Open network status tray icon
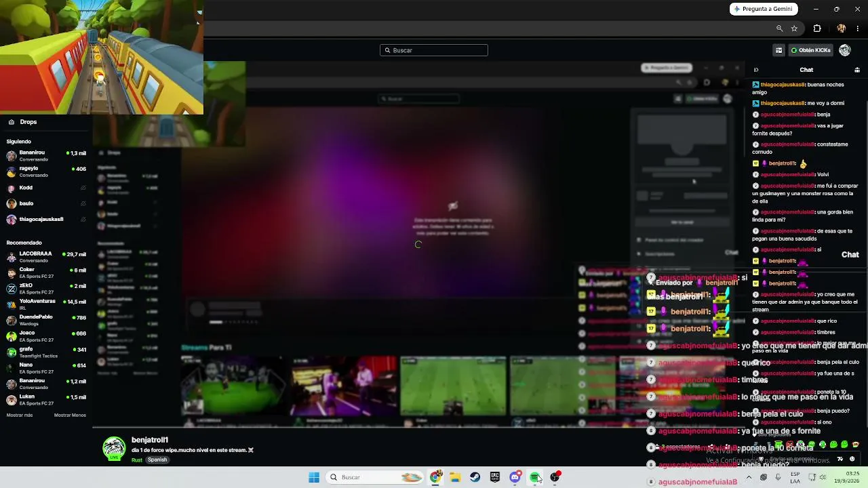The image size is (868, 488). (812, 477)
